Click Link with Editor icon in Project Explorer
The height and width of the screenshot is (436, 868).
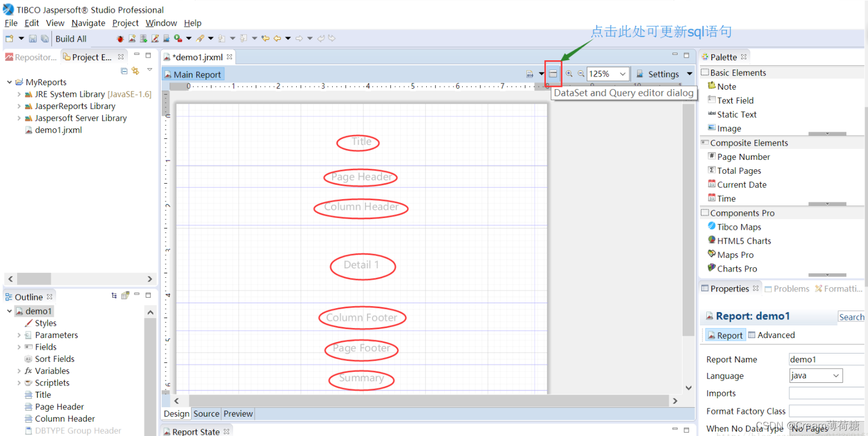(135, 71)
